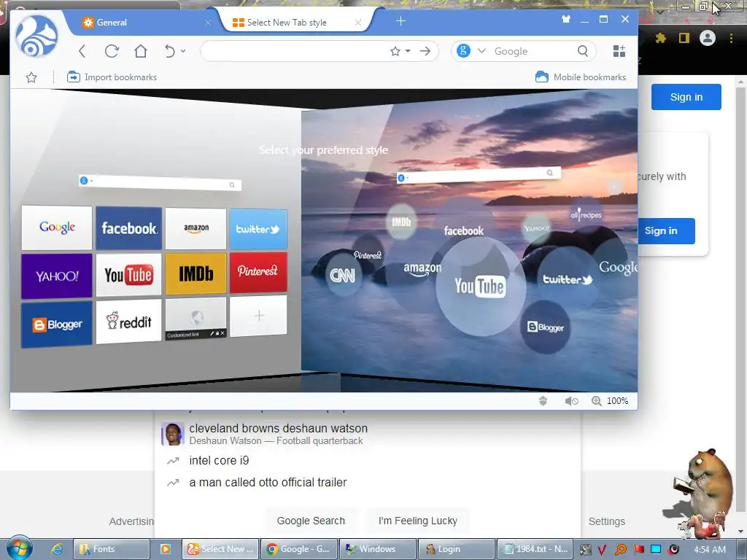
Task: Click the twitter tile in classic style
Action: coord(258,229)
